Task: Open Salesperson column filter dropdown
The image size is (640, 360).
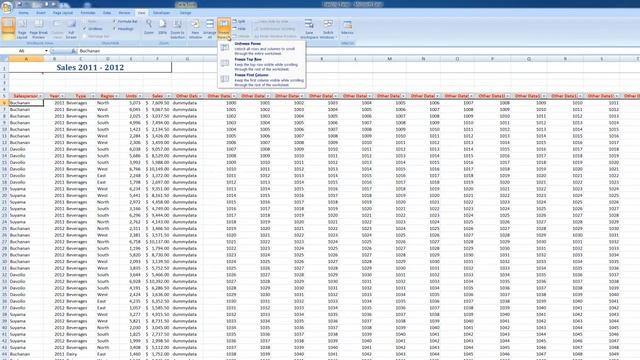Action: (x=40, y=96)
